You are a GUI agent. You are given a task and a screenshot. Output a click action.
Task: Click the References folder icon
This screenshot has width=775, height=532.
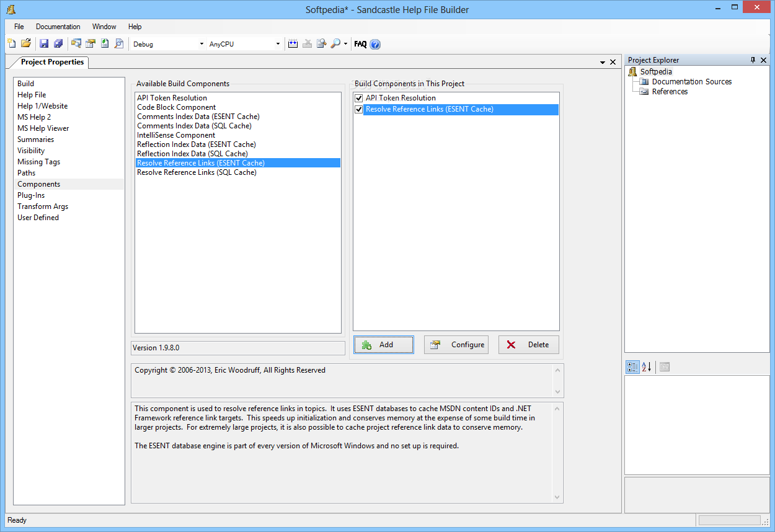[x=644, y=92]
